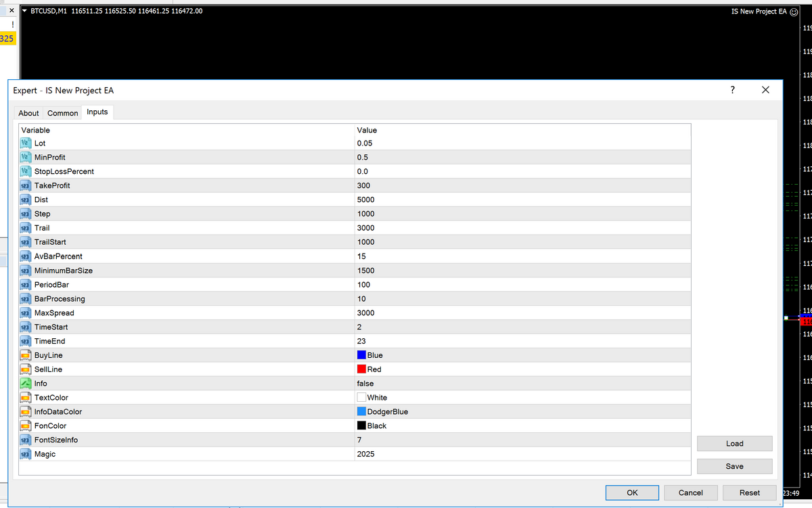
Task: Click the Info boolean type icon
Action: click(x=25, y=384)
